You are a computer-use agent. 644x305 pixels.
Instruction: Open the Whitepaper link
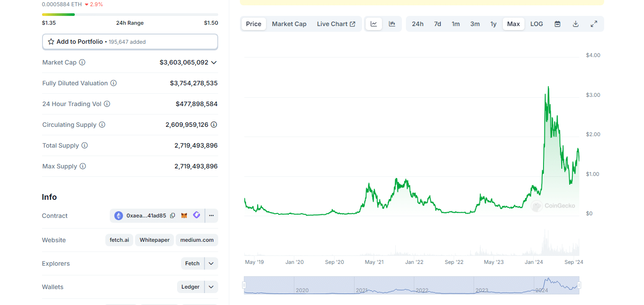point(154,240)
